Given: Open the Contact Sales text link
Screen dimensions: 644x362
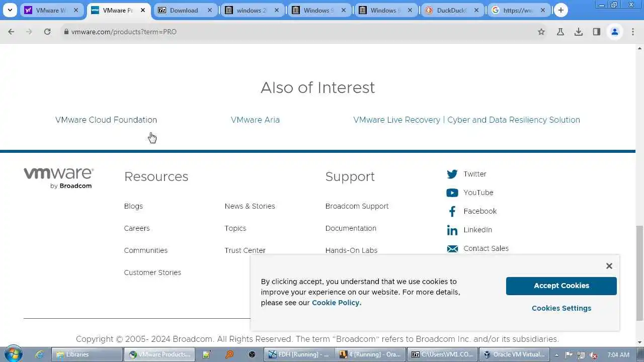Looking at the screenshot, I should click(x=486, y=248).
